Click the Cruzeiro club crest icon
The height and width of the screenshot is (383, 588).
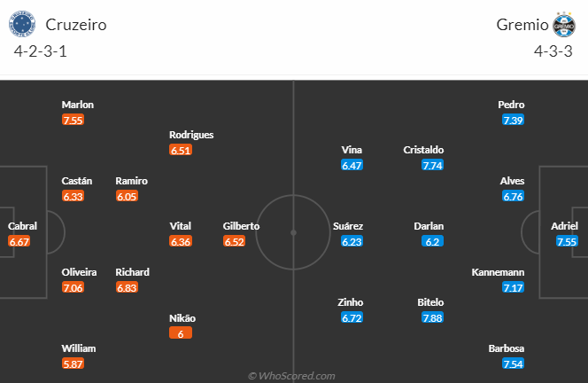point(22,24)
